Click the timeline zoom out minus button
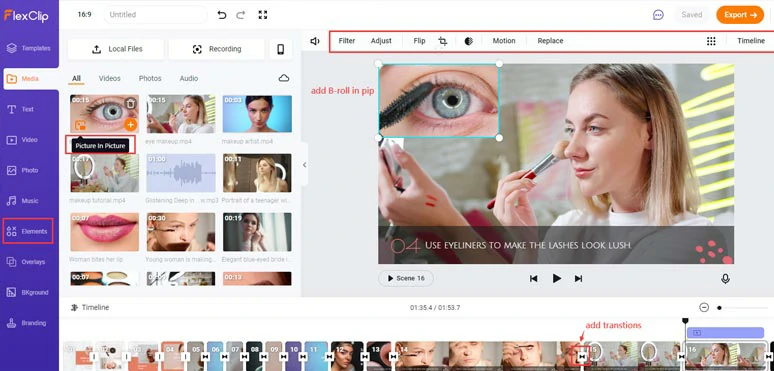The height and width of the screenshot is (371, 774). (704, 307)
